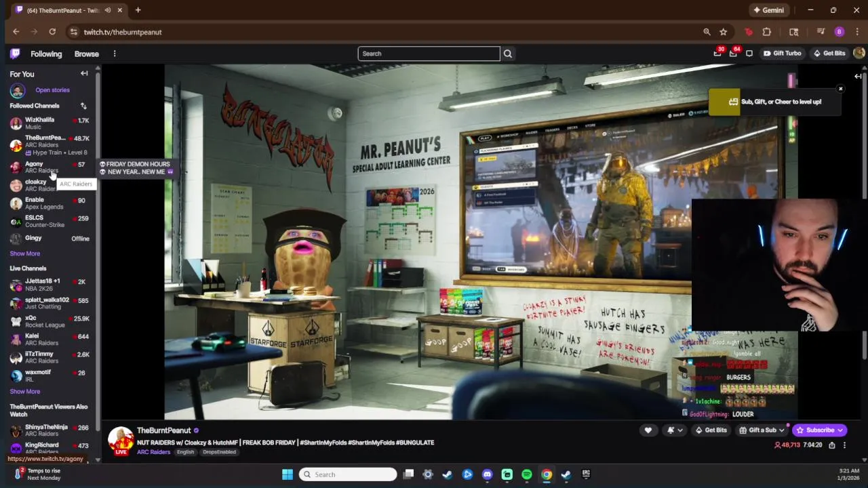The image size is (868, 488).
Task: Open taskbar clock and date
Action: coord(848,474)
